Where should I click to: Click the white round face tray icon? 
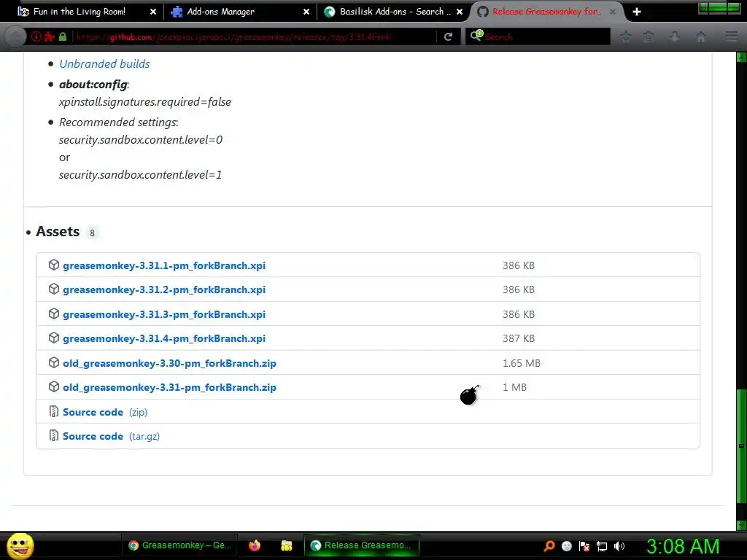click(566, 545)
